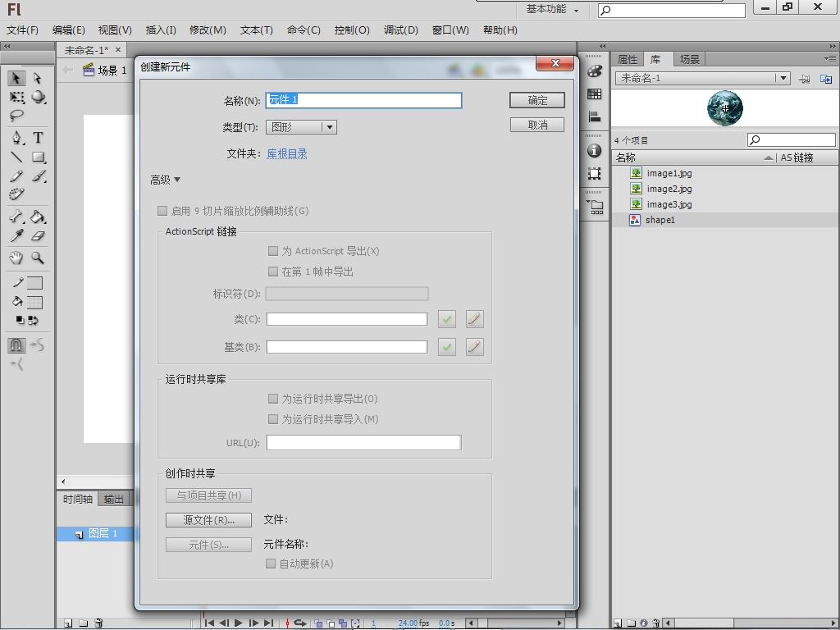Image resolution: width=840 pixels, height=630 pixels.
Task: Select the Text tool
Action: point(38,138)
